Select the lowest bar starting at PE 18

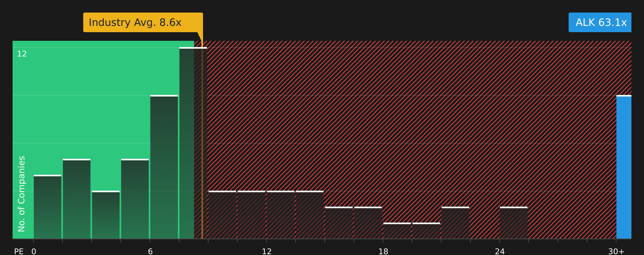pos(397,231)
